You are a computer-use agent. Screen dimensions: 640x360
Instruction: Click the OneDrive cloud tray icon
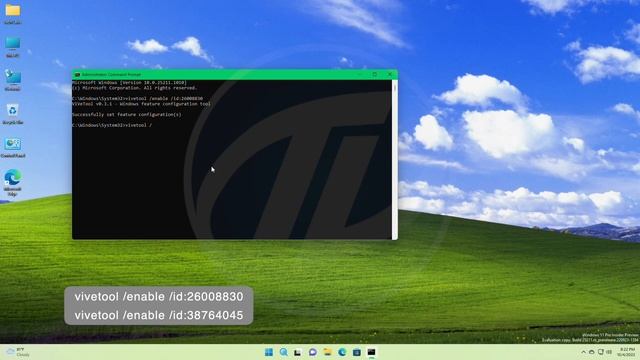592,352
